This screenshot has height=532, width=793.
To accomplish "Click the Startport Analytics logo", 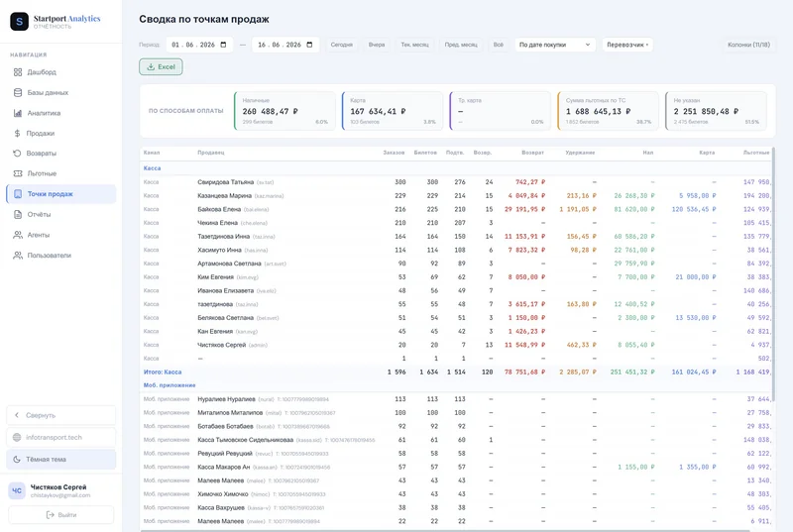I will [x=19, y=21].
